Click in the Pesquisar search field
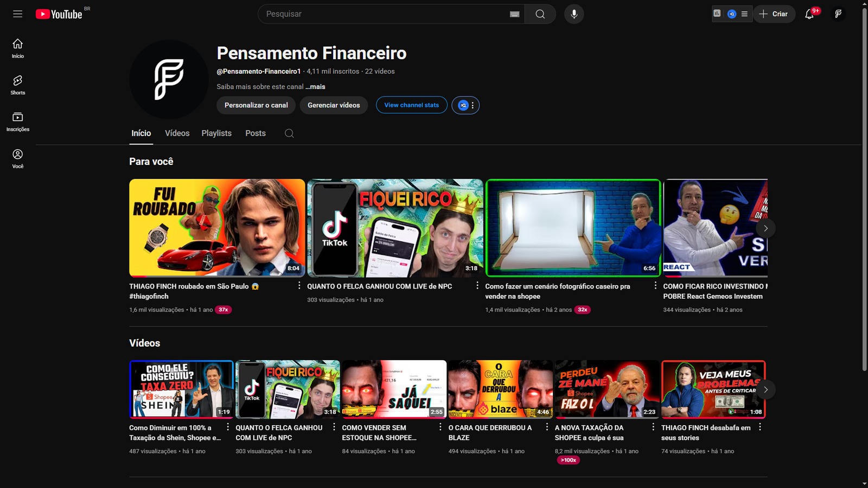Viewport: 868px width, 488px height. point(386,14)
